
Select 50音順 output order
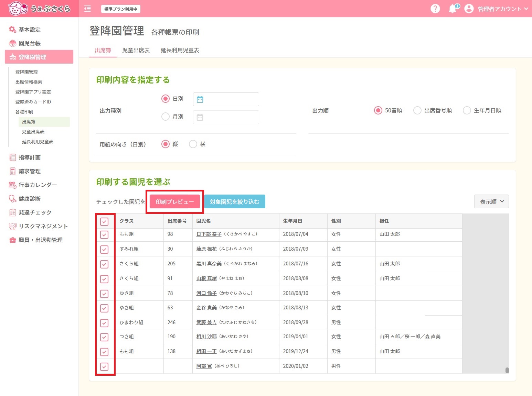click(378, 110)
